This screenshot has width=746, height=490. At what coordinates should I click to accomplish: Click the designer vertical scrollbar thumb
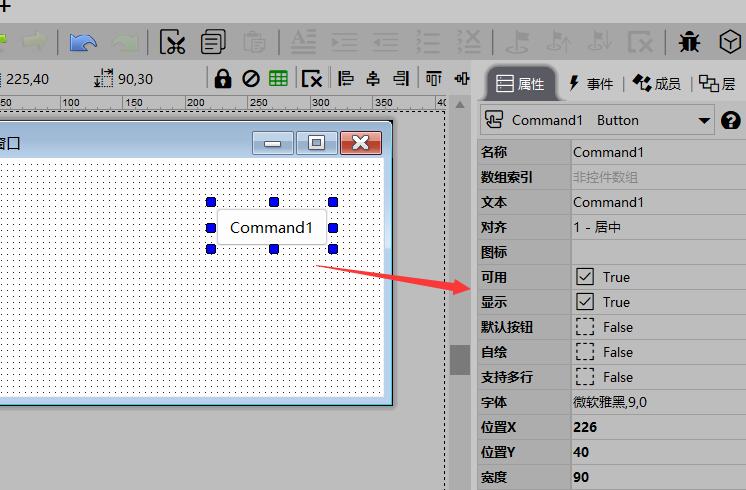(x=459, y=359)
